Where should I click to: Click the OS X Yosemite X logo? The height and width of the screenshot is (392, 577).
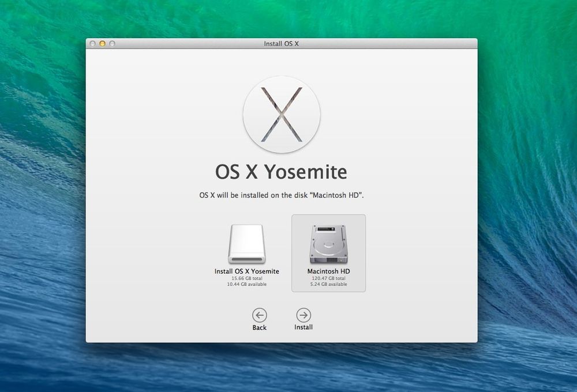click(282, 114)
